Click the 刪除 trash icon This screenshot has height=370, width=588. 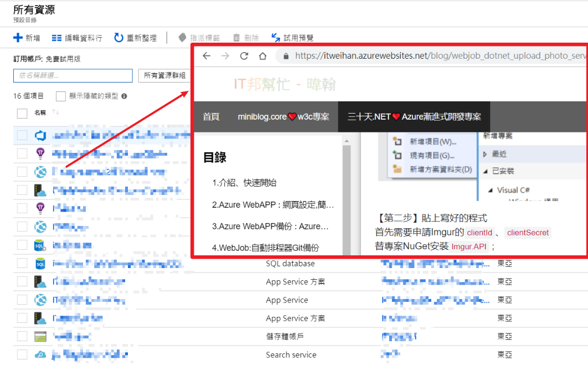coord(236,38)
